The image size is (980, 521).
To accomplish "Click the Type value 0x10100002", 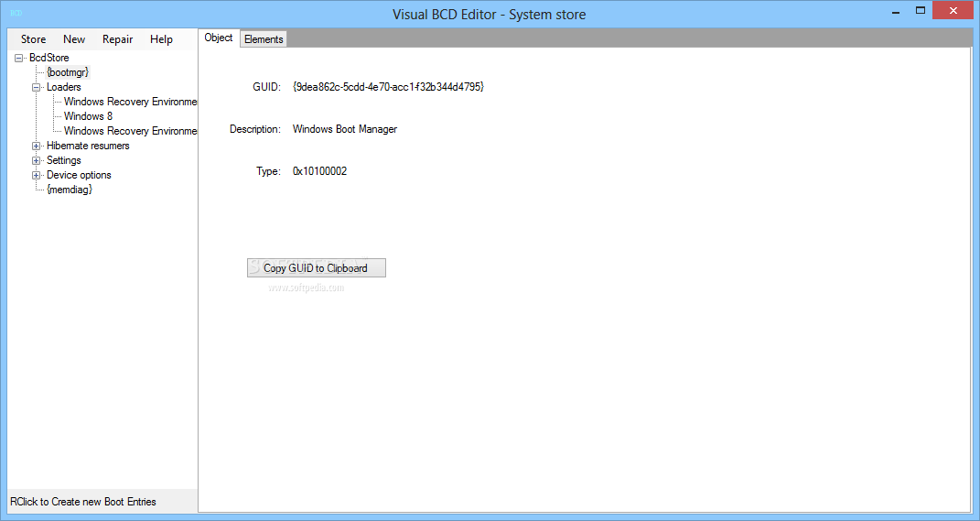I will coord(320,171).
